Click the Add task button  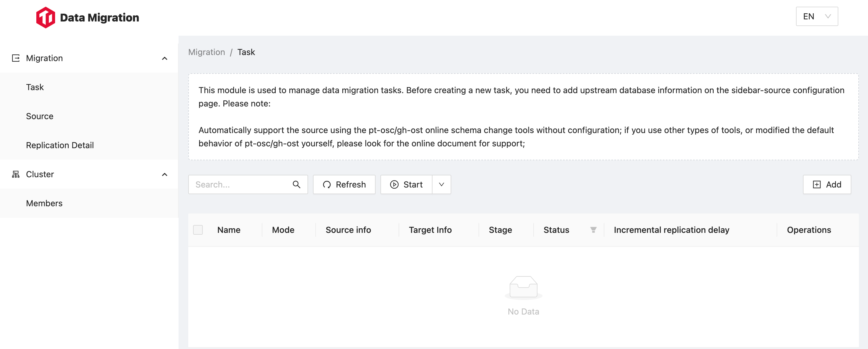coord(827,184)
